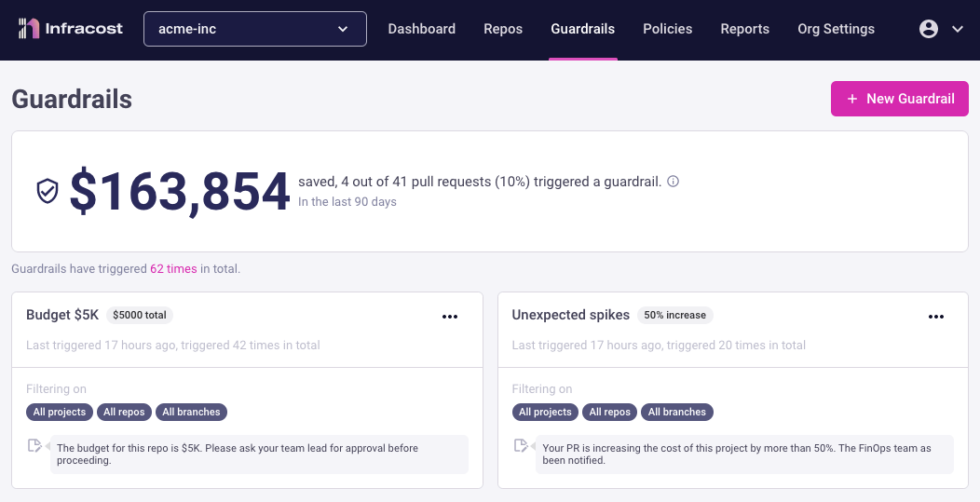Open the user account avatar icon
The height and width of the screenshot is (502, 980).
pos(928,29)
